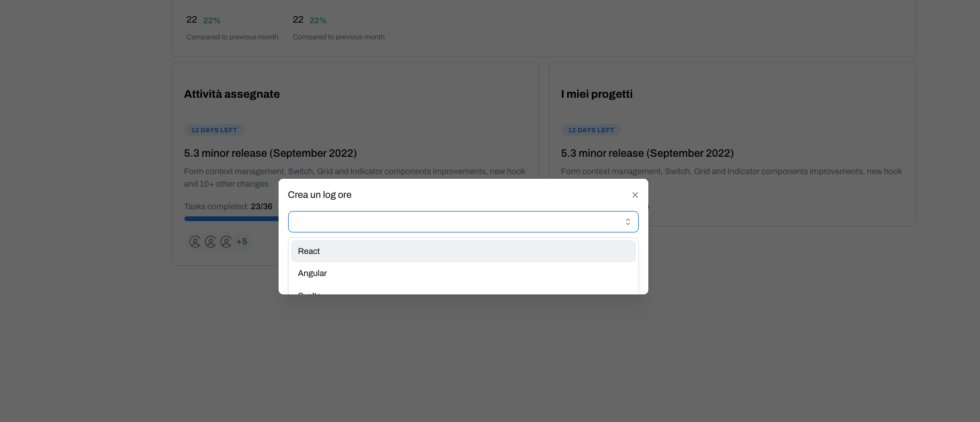Click the middle teammate avatar icon

coord(211,241)
